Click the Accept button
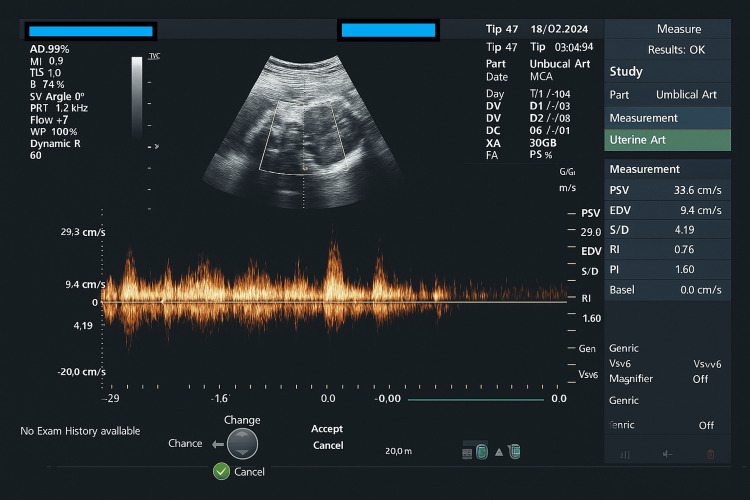 [x=327, y=429]
